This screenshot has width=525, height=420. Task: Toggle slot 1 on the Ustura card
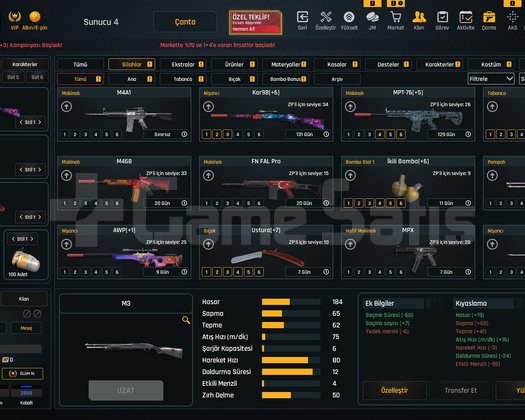[x=207, y=272]
